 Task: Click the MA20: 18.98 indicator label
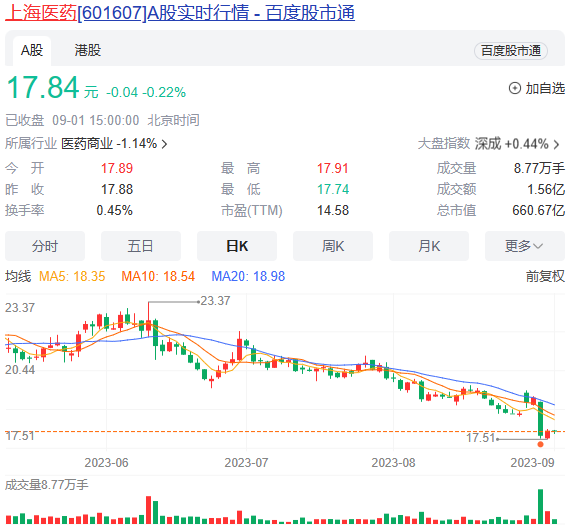248,276
